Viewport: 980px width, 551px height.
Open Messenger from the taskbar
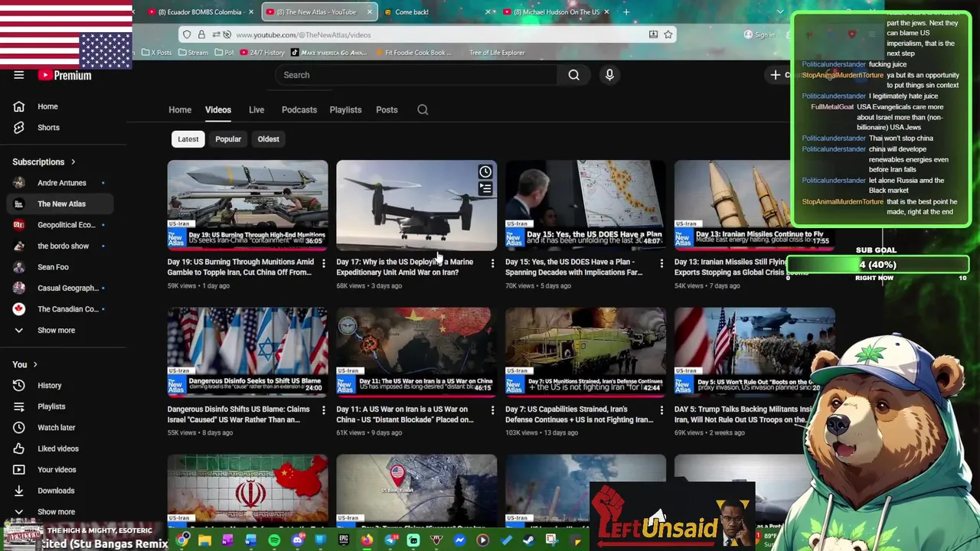click(x=459, y=540)
